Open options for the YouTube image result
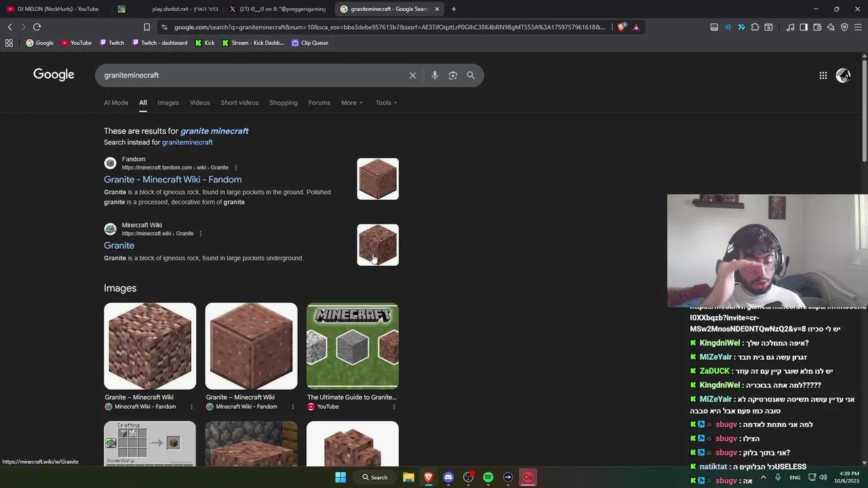 click(393, 407)
